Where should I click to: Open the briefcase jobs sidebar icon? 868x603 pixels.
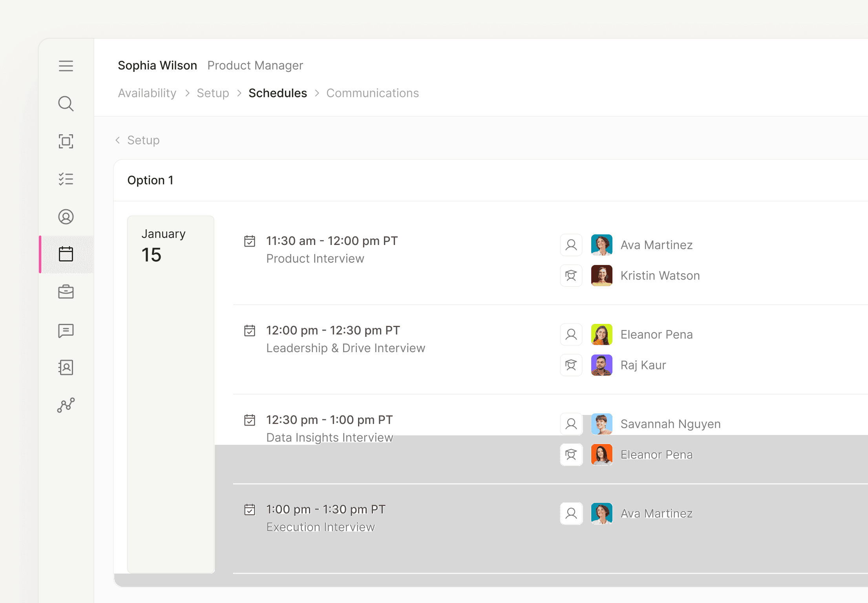click(66, 292)
